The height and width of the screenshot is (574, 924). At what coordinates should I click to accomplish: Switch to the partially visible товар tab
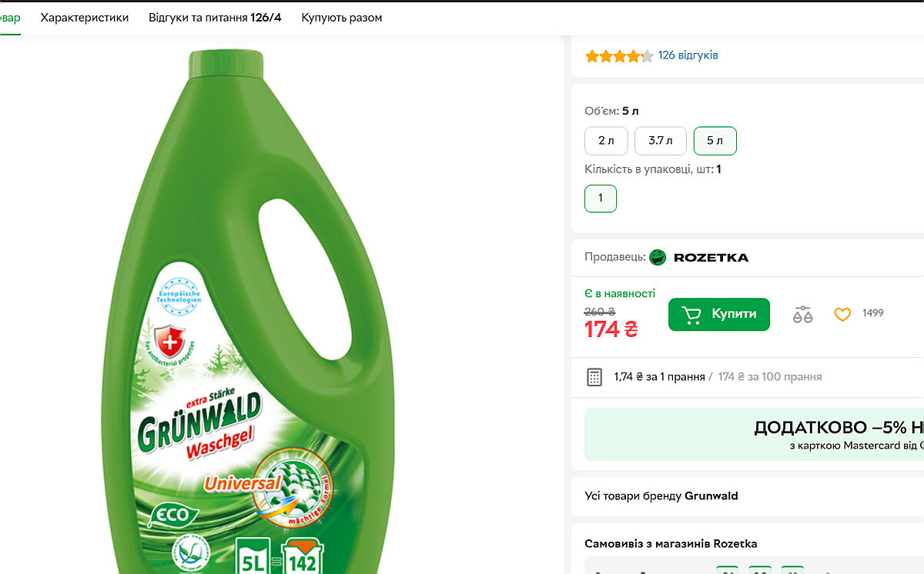[x=9, y=18]
